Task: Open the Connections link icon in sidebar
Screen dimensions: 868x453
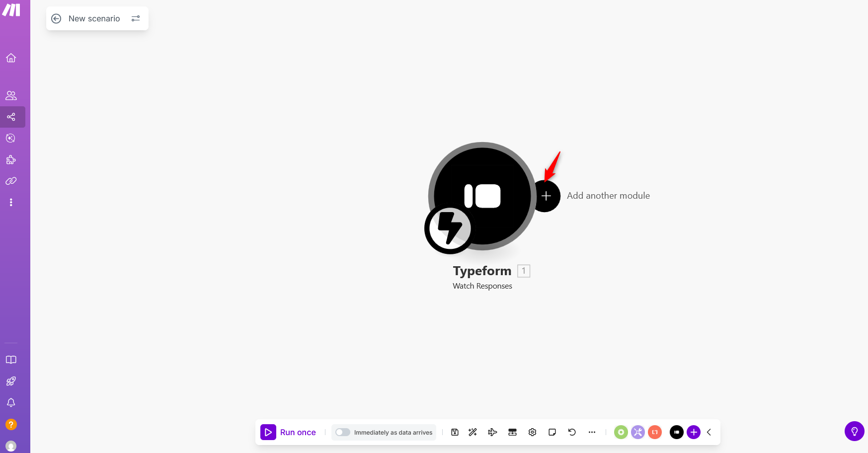Action: [11, 181]
